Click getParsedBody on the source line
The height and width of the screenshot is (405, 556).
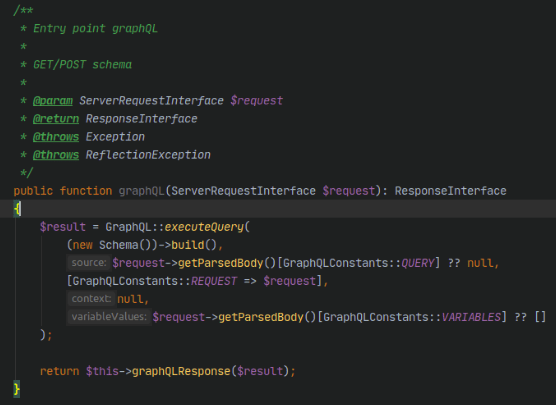click(221, 263)
